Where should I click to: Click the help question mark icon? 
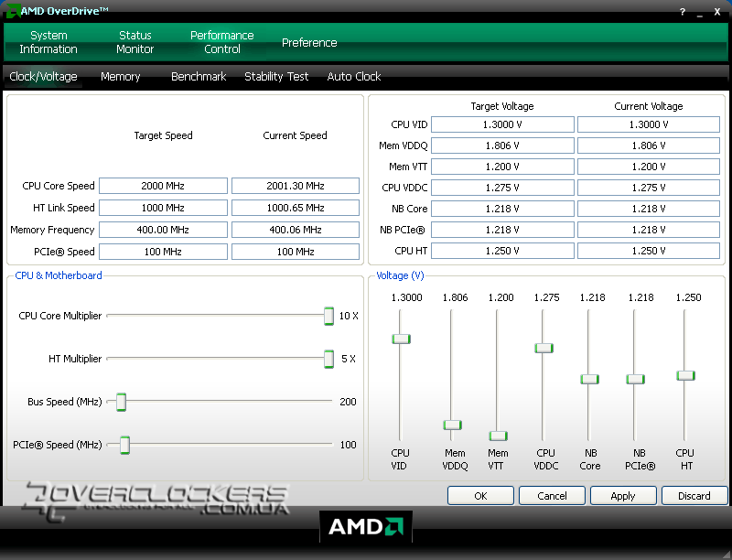[683, 12]
